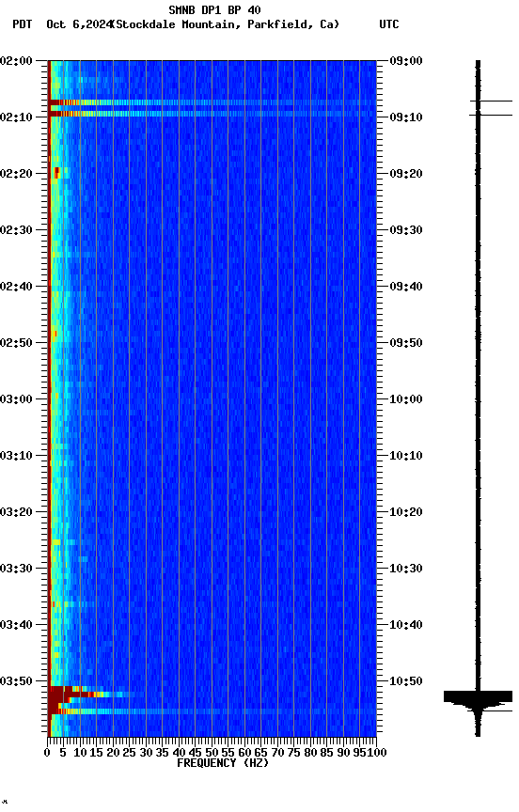Click the '03:20' PDT time label

click(16, 512)
